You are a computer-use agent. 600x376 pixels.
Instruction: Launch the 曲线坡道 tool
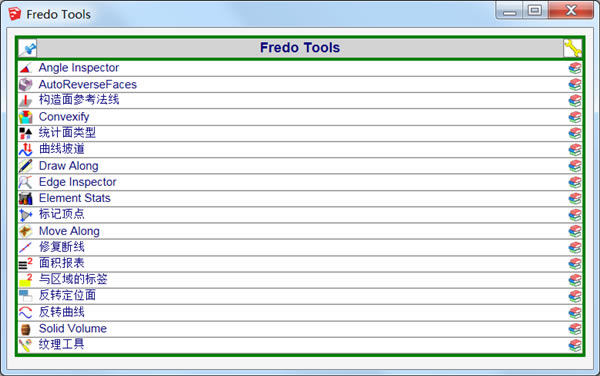(x=62, y=149)
